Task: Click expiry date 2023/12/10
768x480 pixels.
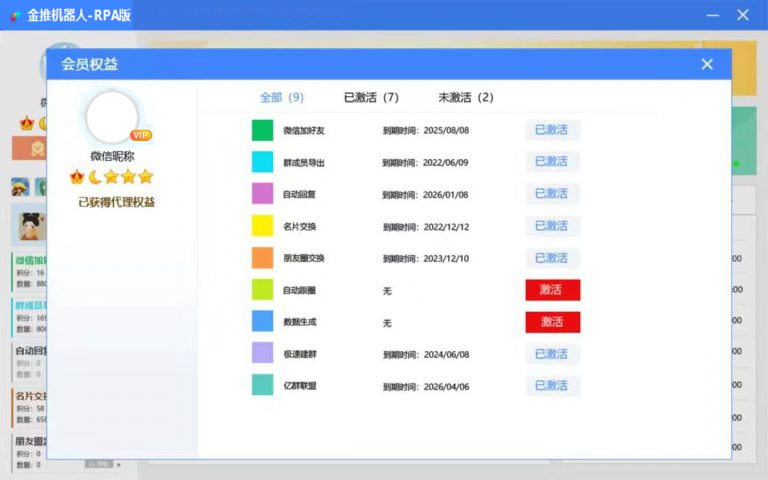Action: [446, 259]
